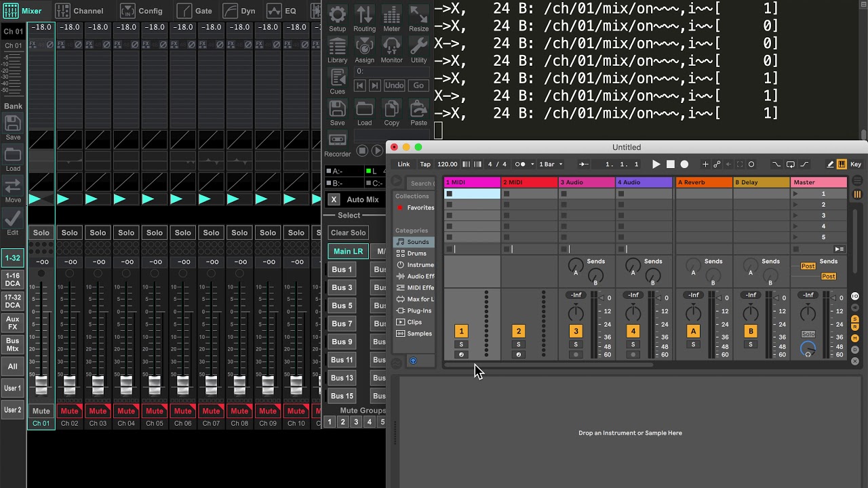The image size is (868, 488).
Task: Toggle Ableton's computer MIDI keyboard icon
Action: [842, 164]
